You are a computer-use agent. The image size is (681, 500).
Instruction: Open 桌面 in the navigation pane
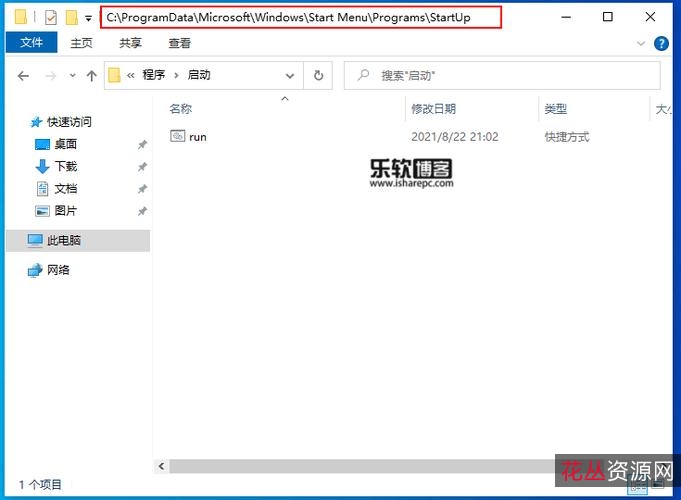tap(66, 144)
